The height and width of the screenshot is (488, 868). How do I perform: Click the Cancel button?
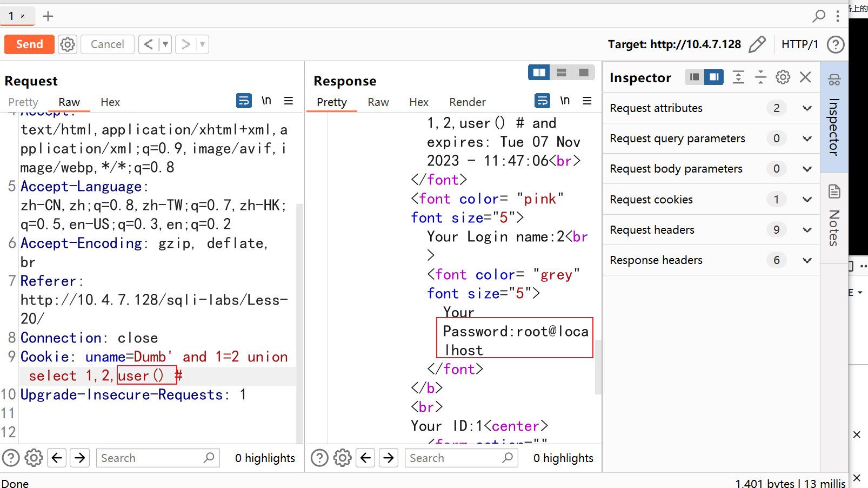(x=107, y=44)
